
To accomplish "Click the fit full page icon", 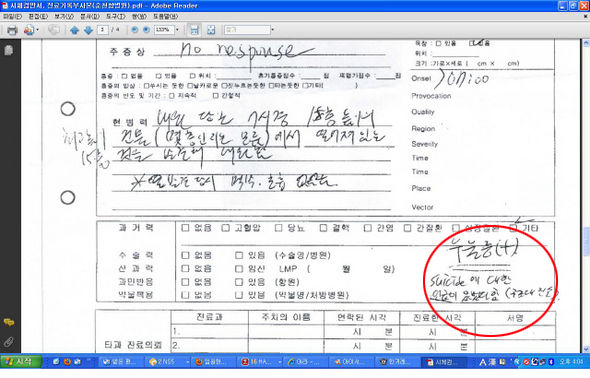I will coord(211,30).
